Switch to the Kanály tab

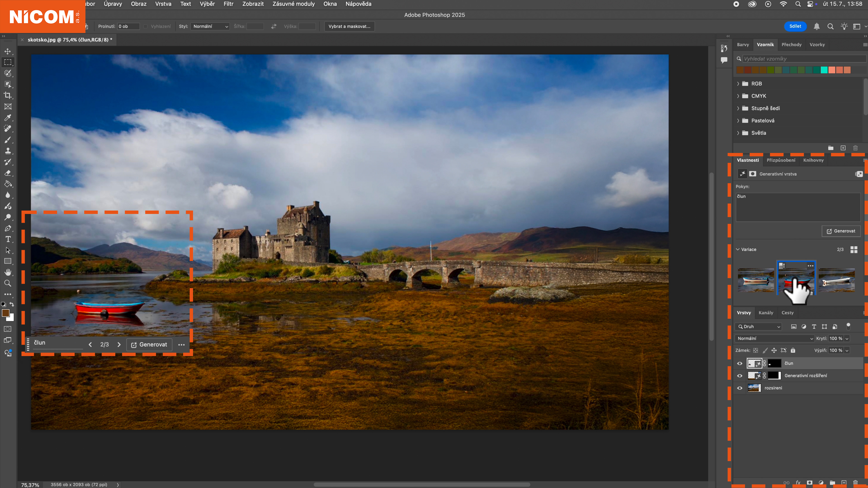[x=766, y=312]
